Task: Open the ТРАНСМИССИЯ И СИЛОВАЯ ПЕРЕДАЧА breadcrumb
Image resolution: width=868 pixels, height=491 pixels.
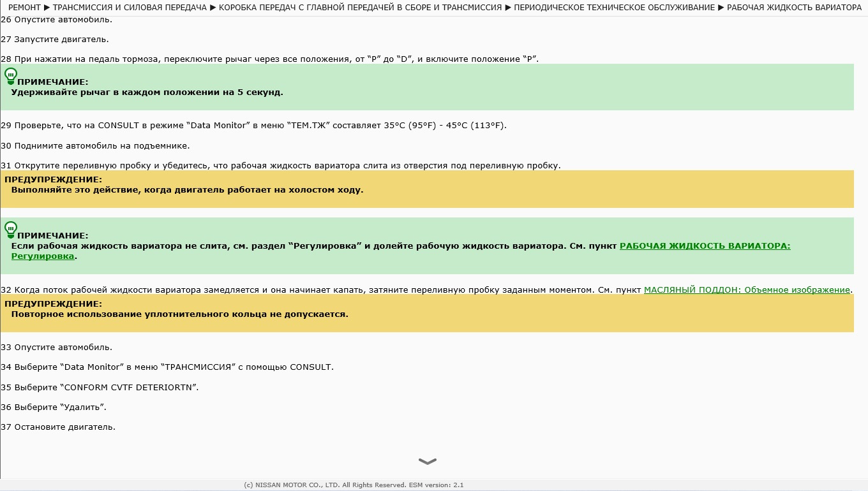Action: coord(130,8)
